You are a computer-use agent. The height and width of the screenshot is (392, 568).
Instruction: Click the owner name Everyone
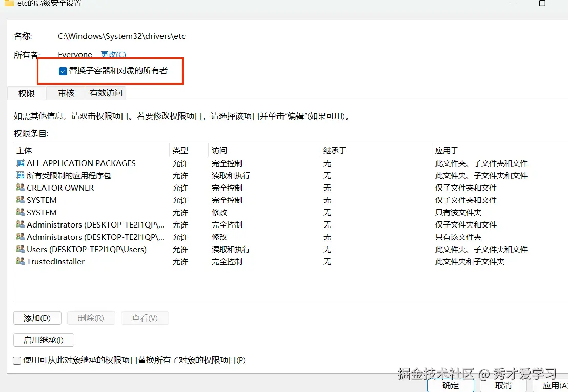(75, 55)
